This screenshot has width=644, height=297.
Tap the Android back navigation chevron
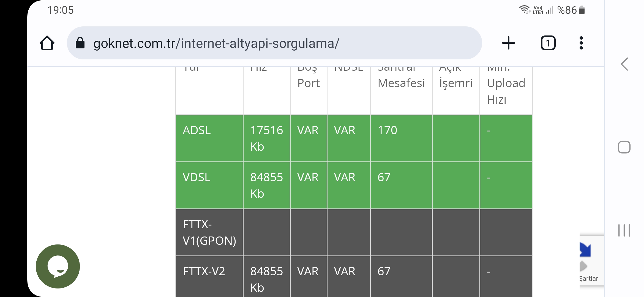click(x=624, y=64)
